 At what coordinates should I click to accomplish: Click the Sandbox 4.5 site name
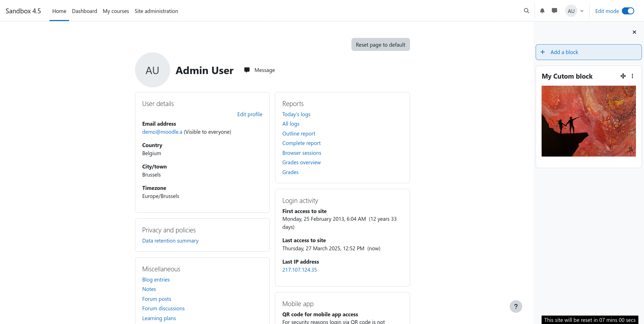[23, 11]
